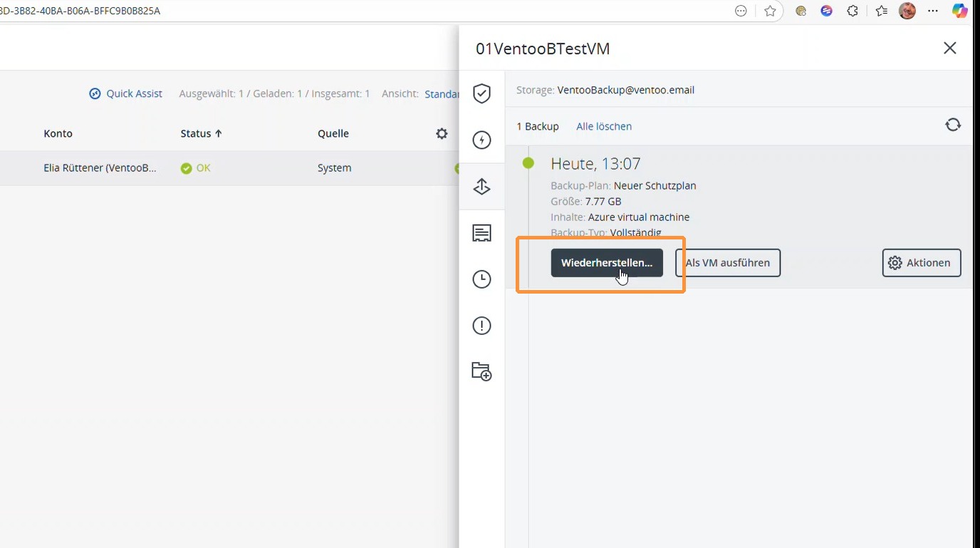The width and height of the screenshot is (980, 548).
Task: Open the browser extensions puzzle icon
Action: coord(853,11)
